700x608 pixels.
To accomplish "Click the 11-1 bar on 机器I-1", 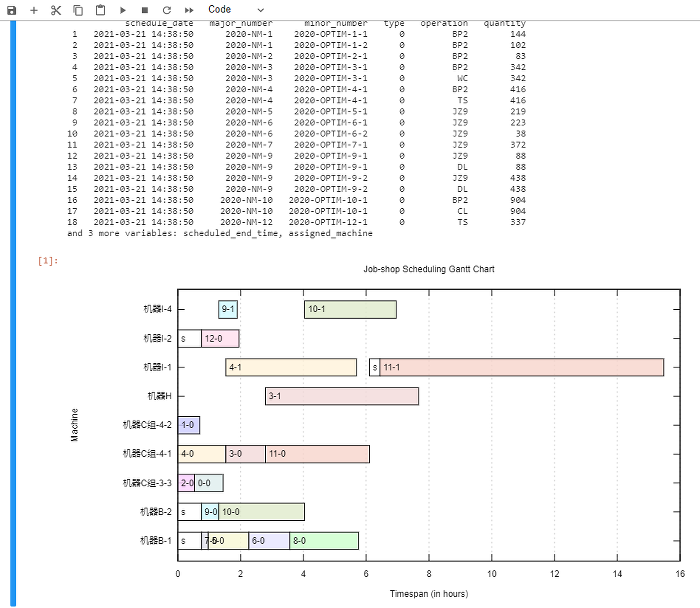I will 522,367.
